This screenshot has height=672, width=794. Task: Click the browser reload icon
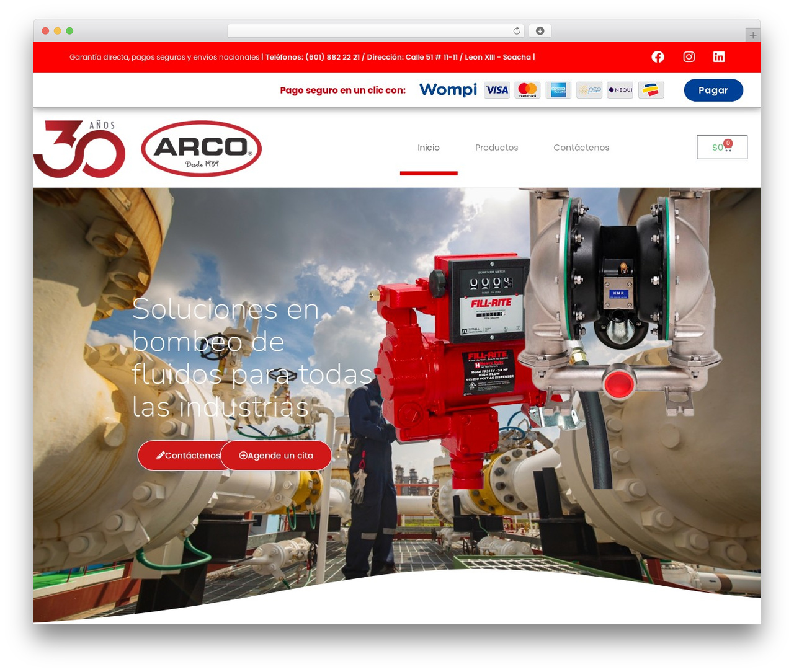(516, 31)
